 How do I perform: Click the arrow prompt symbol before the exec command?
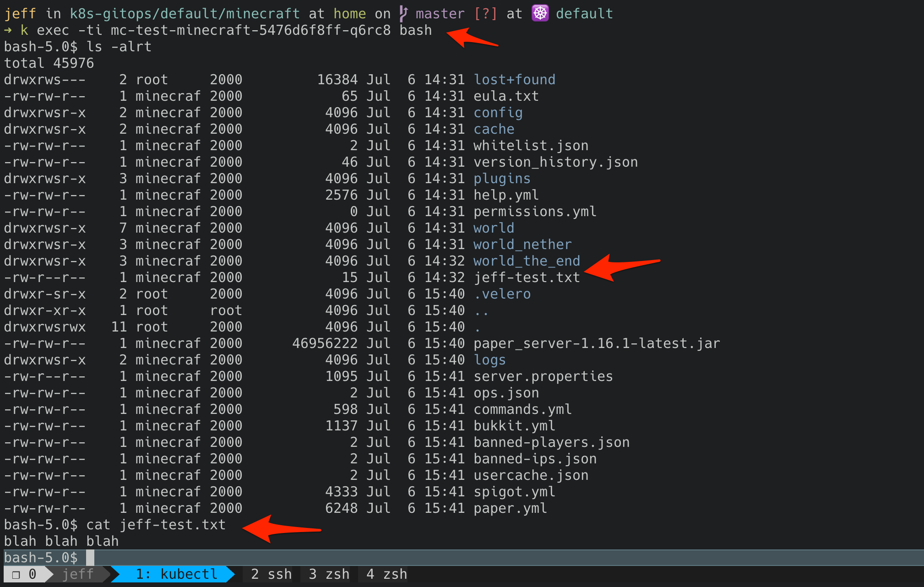tap(8, 30)
